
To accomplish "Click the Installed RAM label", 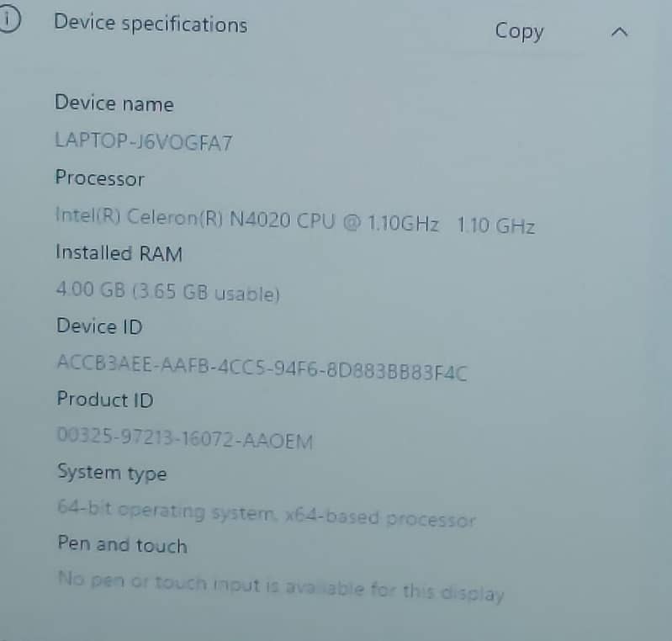I will point(119,253).
